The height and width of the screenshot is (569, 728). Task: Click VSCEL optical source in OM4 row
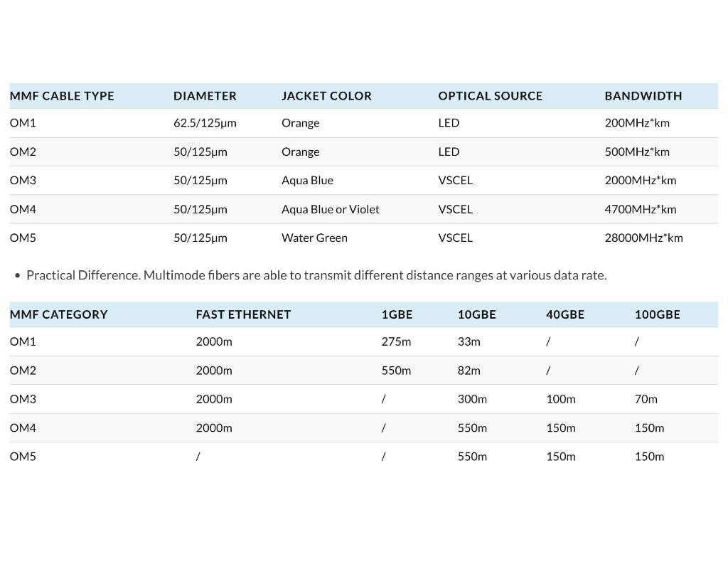pos(455,210)
